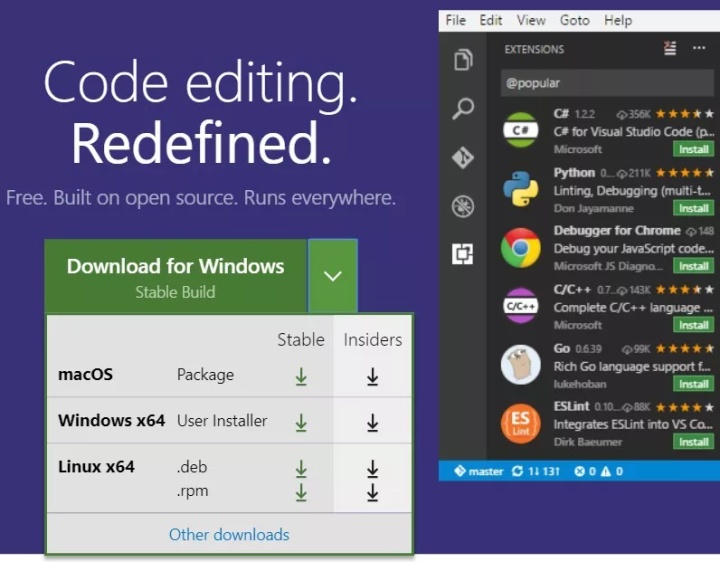Screen dimensions: 720x562
Task: Install the C# extension
Action: (693, 149)
